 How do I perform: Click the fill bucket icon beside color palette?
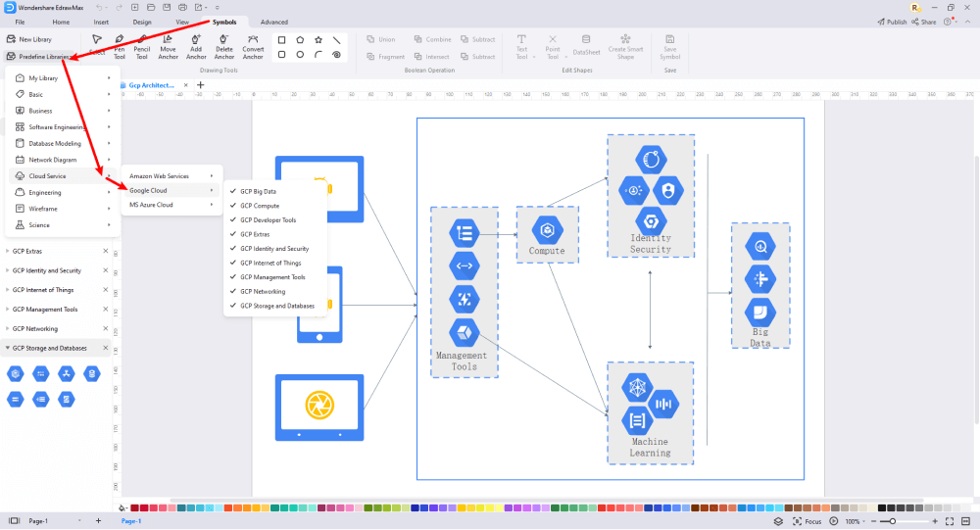point(122,508)
